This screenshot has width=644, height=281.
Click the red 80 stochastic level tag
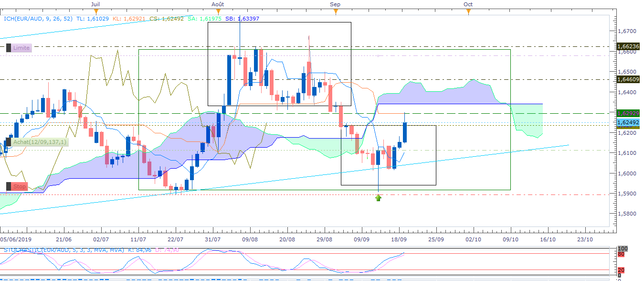[x=621, y=254]
